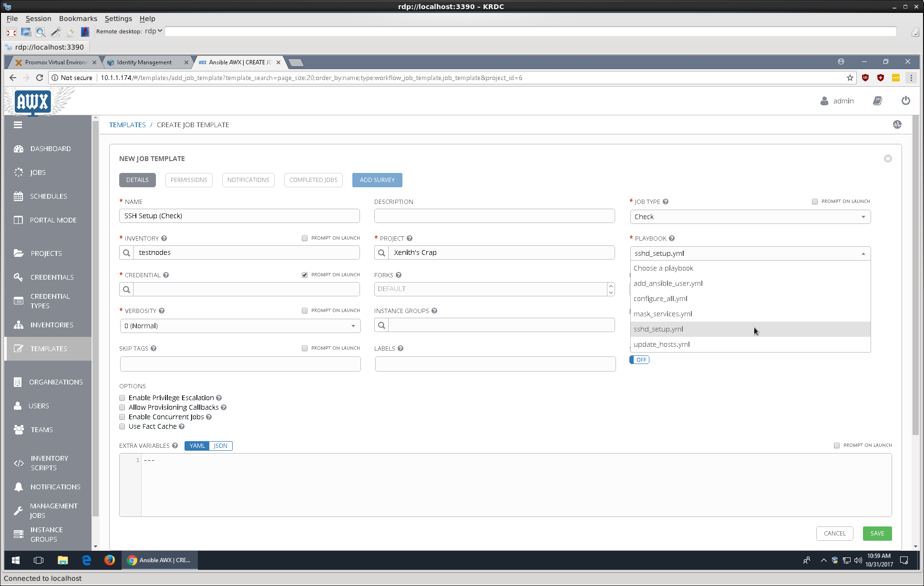Flip the OFF toggle switch
This screenshot has height=586, width=924.
(x=639, y=360)
